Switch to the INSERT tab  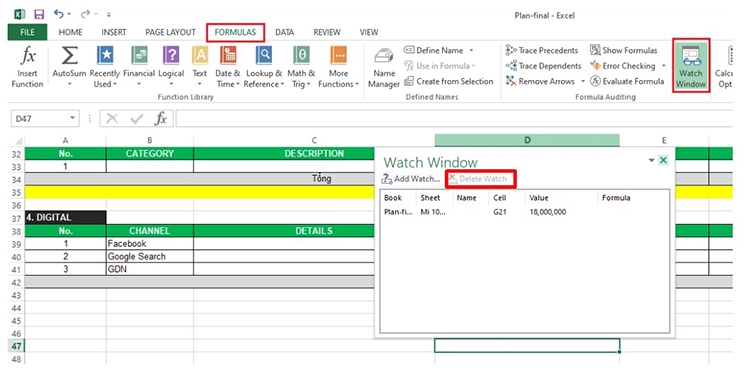click(x=114, y=32)
